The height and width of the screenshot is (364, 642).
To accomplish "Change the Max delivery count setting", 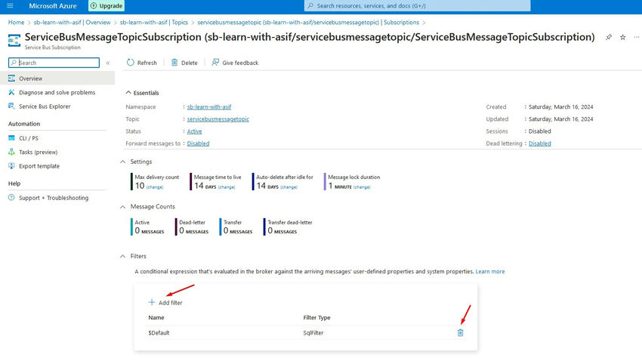I will click(154, 187).
